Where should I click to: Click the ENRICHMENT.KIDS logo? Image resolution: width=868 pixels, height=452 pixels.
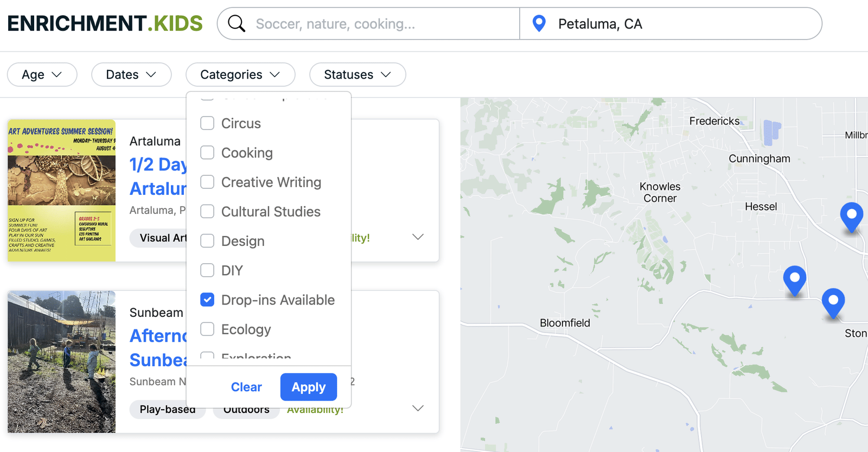[x=105, y=24]
